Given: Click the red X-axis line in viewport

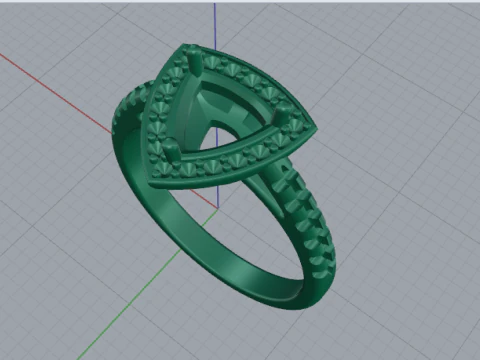Looking at the screenshot, I should pos(55,94).
